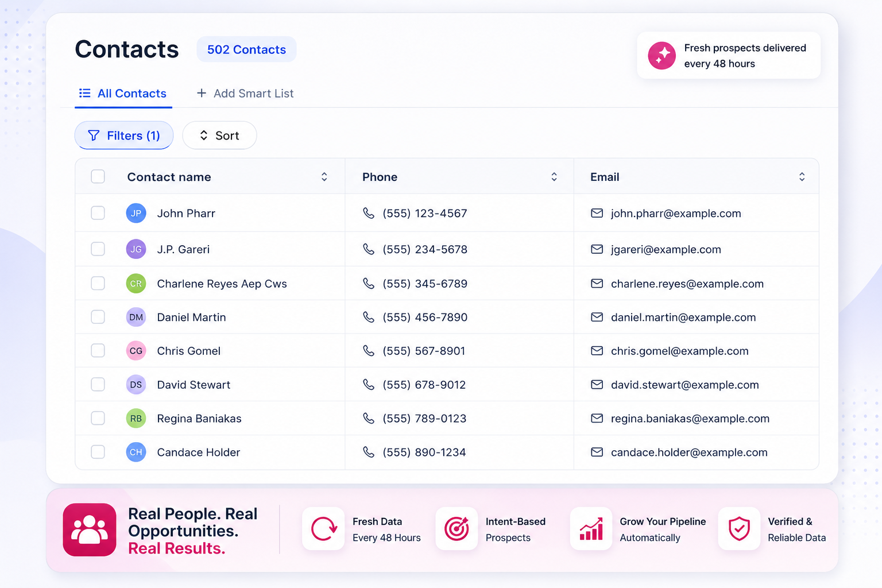The image size is (882, 588).
Task: Click the name John Pharr
Action: pyautogui.click(x=186, y=214)
